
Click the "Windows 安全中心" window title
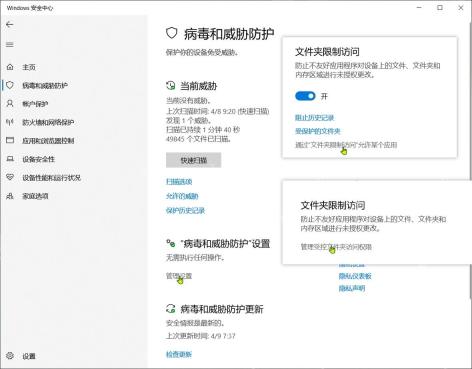click(x=29, y=8)
